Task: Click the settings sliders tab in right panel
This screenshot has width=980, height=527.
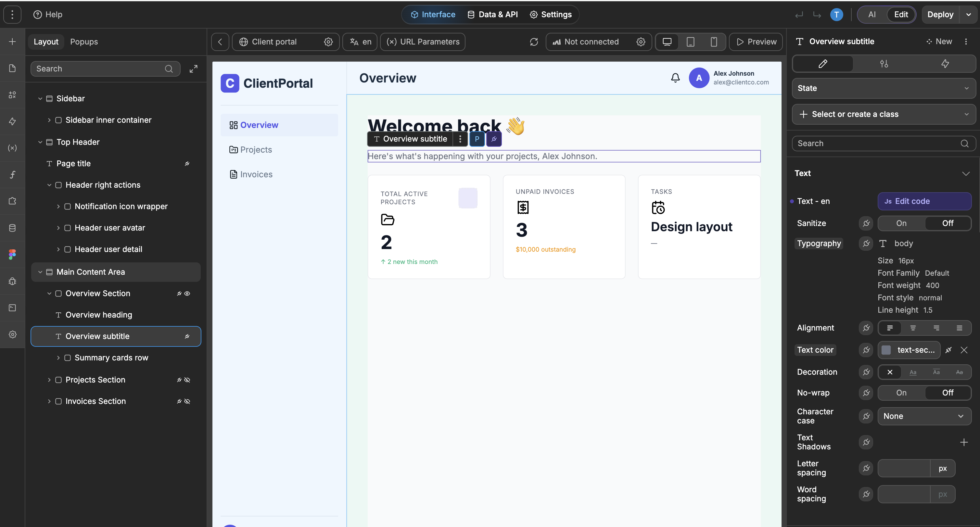Action: (x=884, y=64)
